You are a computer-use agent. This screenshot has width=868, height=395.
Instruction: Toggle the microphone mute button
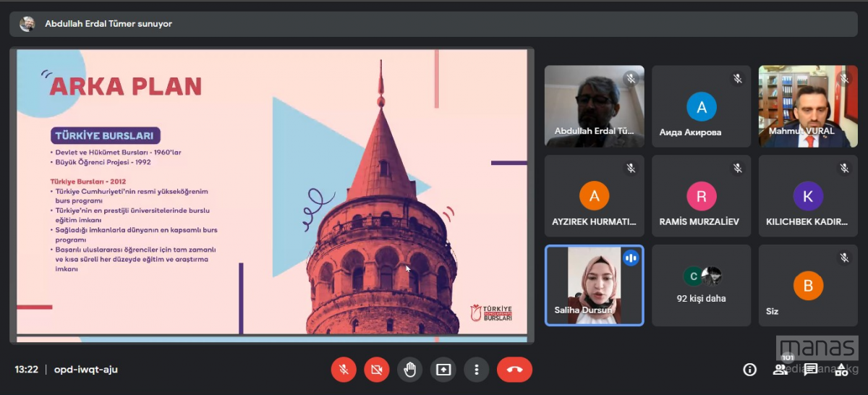[344, 370]
